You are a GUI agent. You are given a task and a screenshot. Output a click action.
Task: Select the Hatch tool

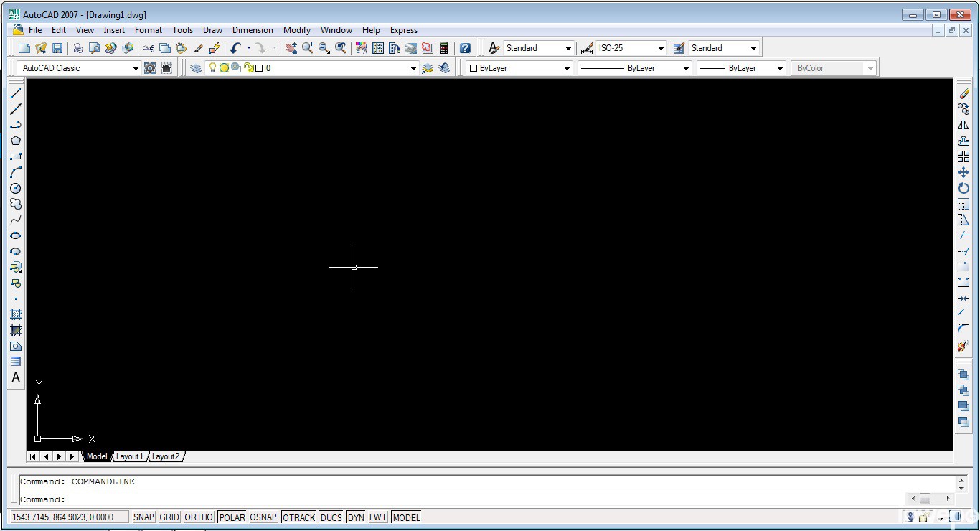[16, 314]
